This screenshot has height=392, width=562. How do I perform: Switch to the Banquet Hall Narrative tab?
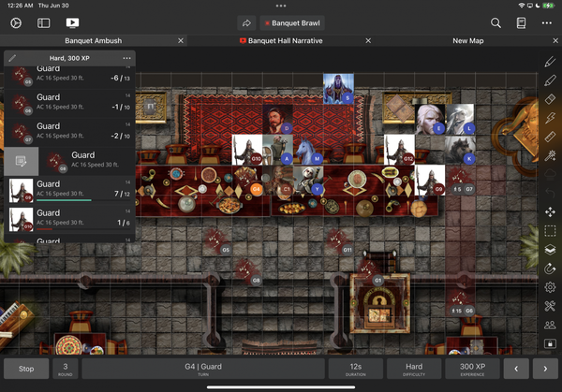280,41
